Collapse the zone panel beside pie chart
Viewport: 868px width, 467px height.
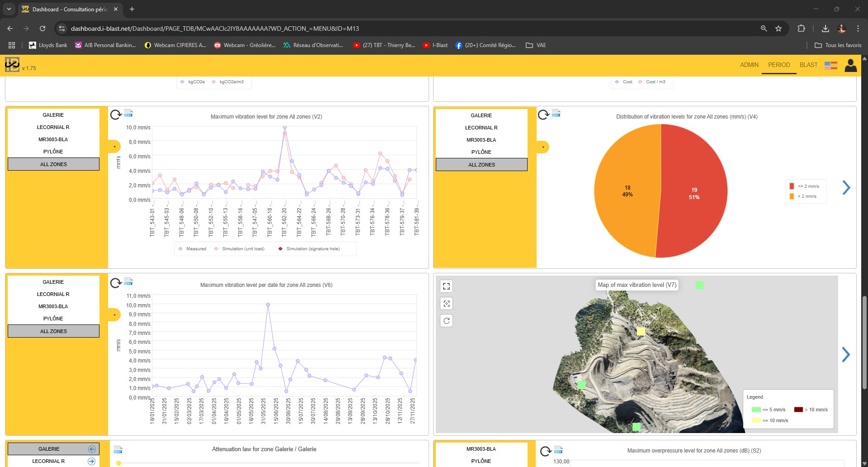coord(542,147)
